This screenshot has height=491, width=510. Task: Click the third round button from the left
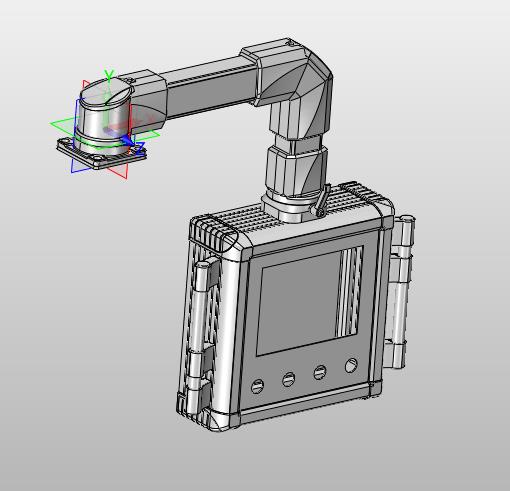[320, 372]
